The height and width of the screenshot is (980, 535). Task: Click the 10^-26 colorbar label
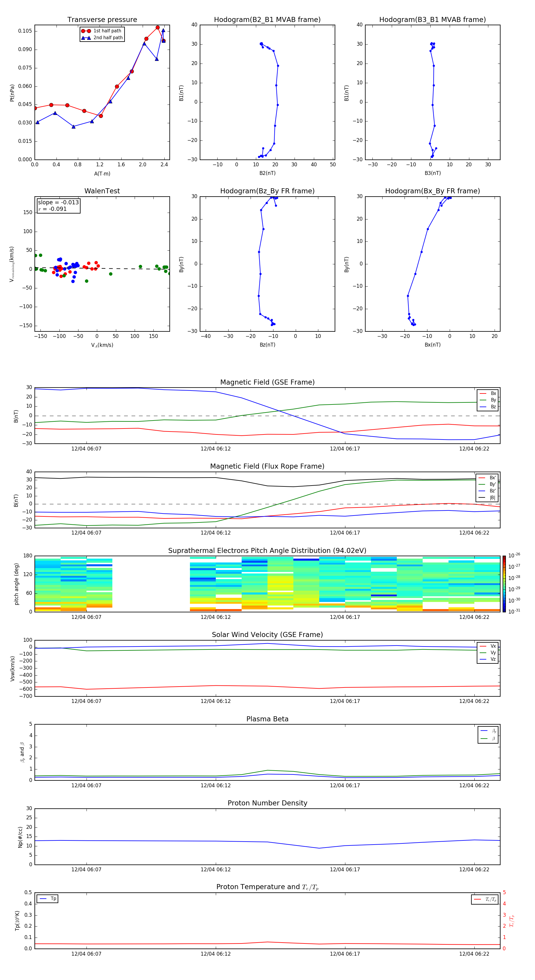(514, 555)
